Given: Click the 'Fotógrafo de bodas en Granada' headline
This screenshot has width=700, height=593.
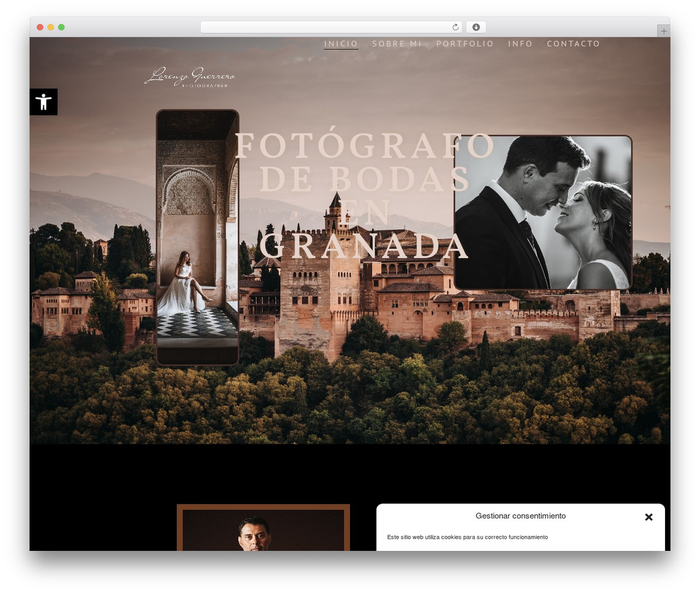Looking at the screenshot, I should [364, 196].
